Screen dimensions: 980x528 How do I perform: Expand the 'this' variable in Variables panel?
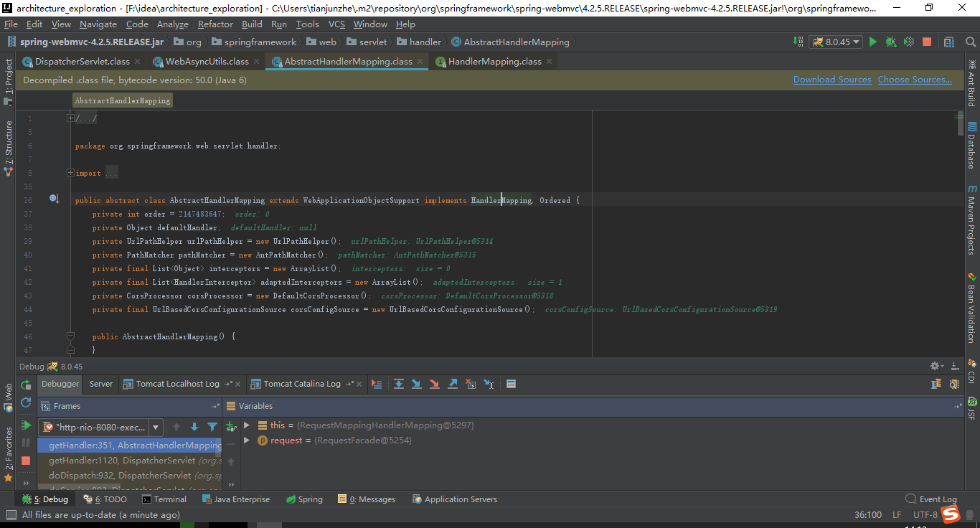tap(247, 425)
